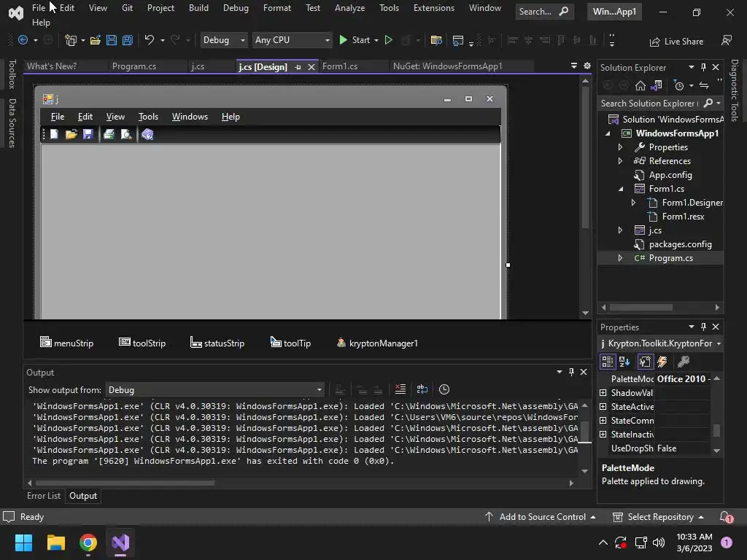Click the Property Pages wrench icon in Properties
Viewport: 747px width, 560px height.
[684, 362]
